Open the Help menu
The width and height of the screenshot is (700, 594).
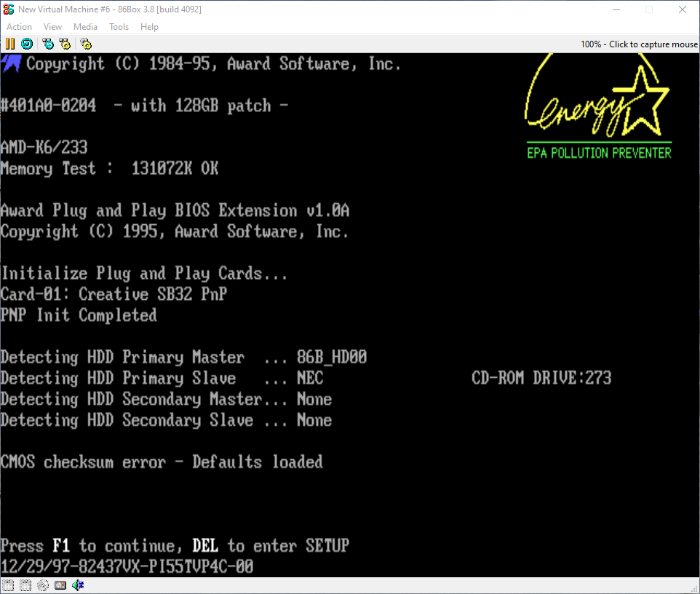pos(149,27)
